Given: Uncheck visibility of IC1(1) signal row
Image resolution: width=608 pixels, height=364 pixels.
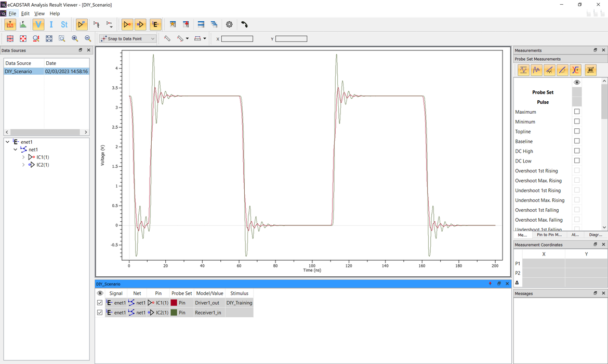Looking at the screenshot, I should pyautogui.click(x=100, y=303).
